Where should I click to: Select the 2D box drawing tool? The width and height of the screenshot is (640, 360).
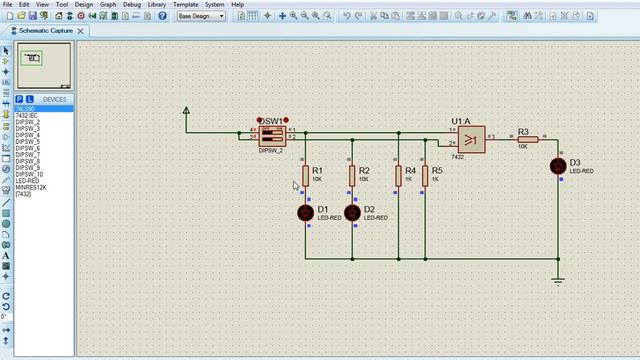[6, 213]
